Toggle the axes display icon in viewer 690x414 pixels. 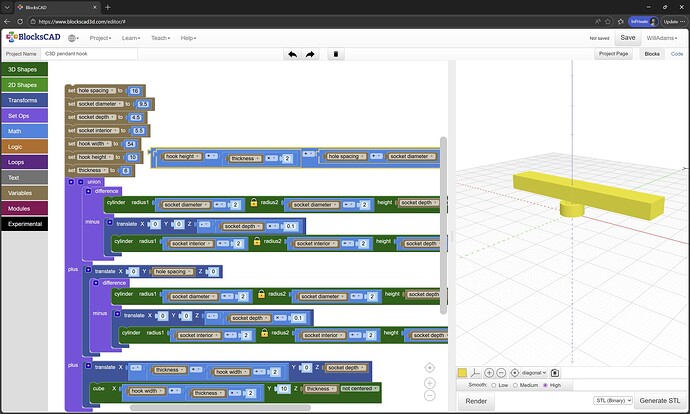[x=475, y=372]
